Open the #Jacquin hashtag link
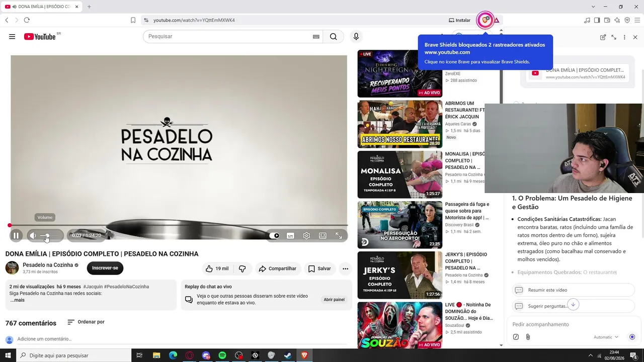This screenshot has width=644, height=362. [93, 287]
